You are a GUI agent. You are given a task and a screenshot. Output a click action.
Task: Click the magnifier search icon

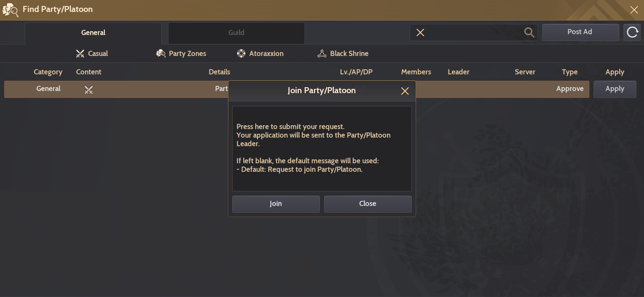[x=529, y=32]
